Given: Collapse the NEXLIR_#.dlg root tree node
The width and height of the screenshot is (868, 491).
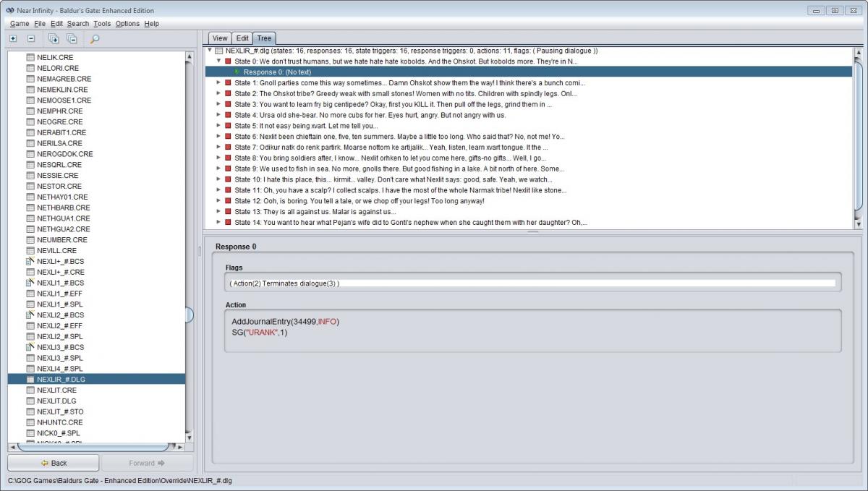Looking at the screenshot, I should (x=210, y=51).
